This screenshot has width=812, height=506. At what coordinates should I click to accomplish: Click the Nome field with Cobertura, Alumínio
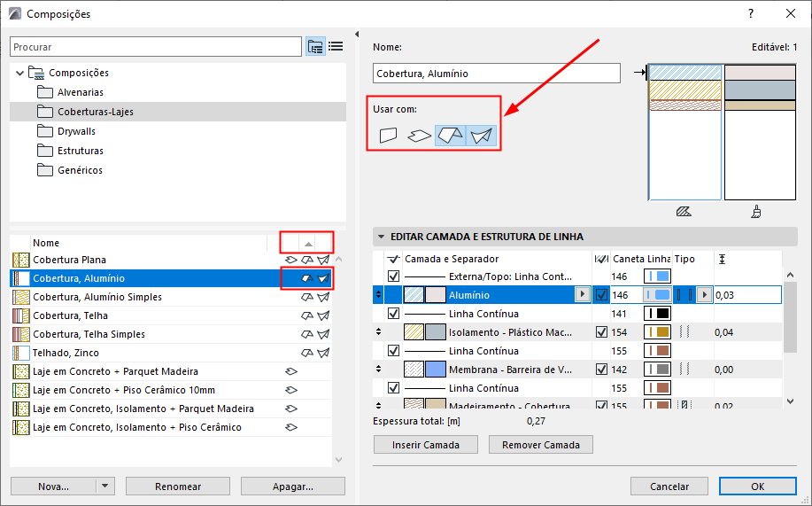[496, 73]
